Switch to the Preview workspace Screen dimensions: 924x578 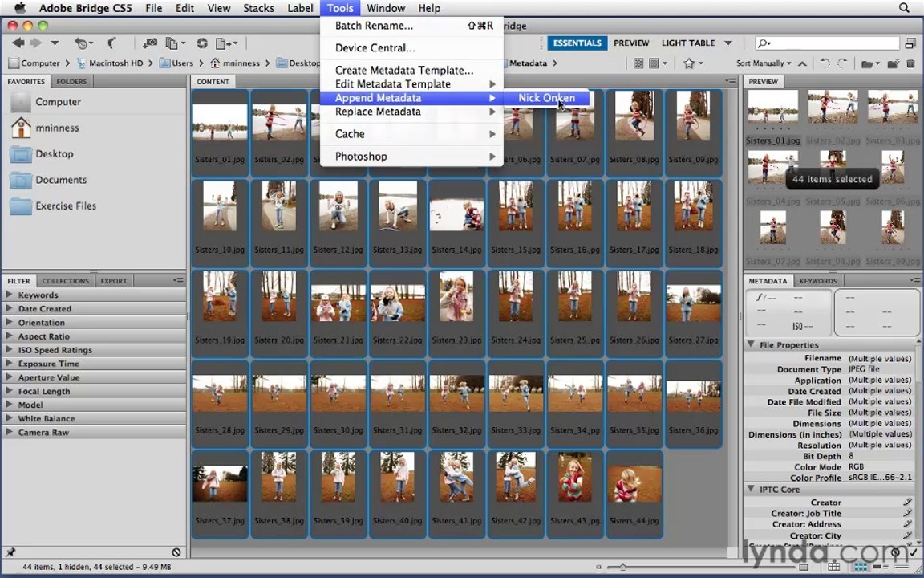tap(631, 43)
